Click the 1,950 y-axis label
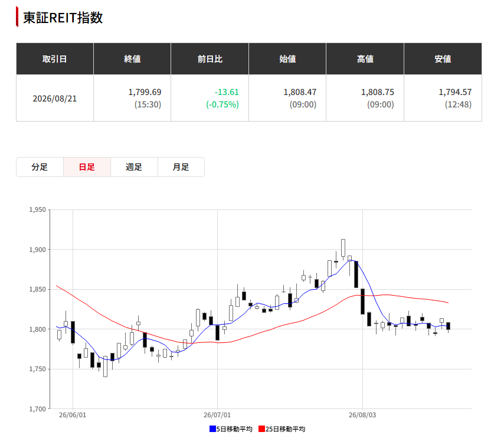Image resolution: width=504 pixels, height=445 pixels. pos(38,210)
